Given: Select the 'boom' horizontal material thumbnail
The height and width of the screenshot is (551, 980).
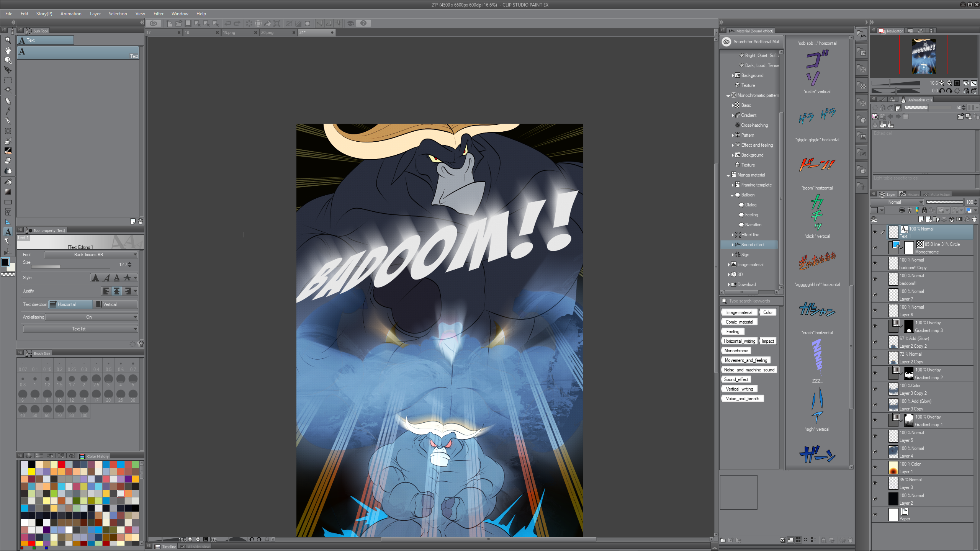Looking at the screenshot, I should coord(817,165).
